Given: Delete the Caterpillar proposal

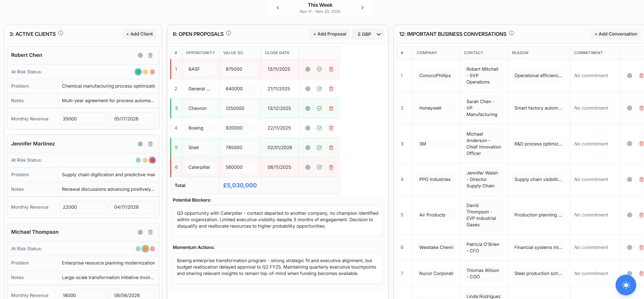Looking at the screenshot, I should [x=331, y=167].
